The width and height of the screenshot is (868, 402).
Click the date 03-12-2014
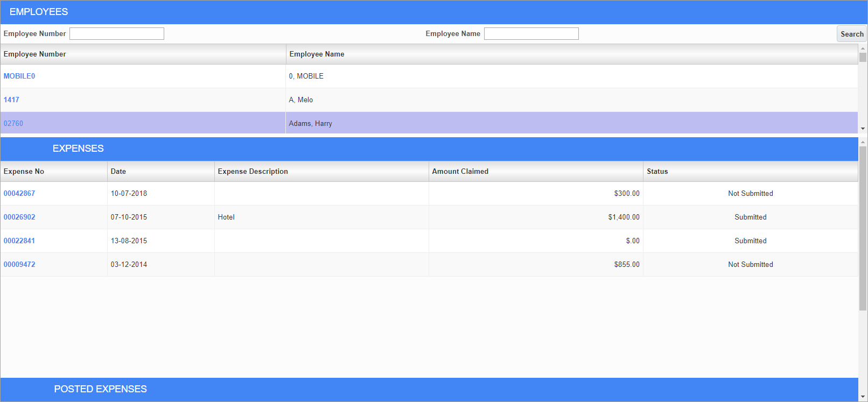(x=129, y=265)
